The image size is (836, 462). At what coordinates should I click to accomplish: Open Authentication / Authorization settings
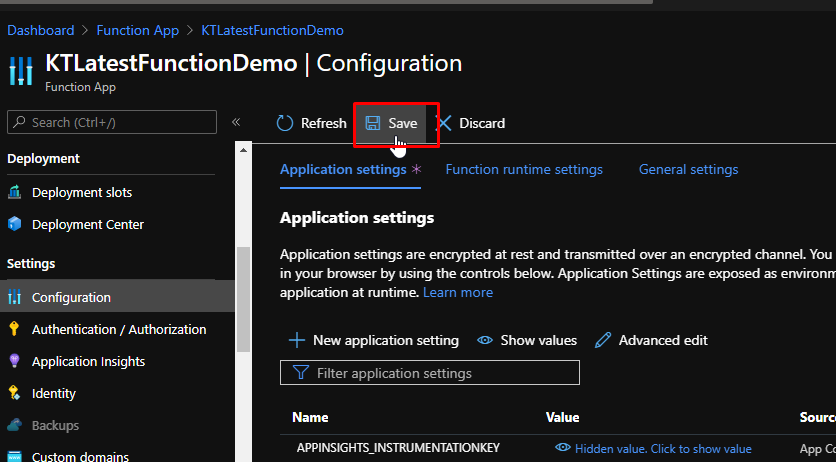coord(119,329)
